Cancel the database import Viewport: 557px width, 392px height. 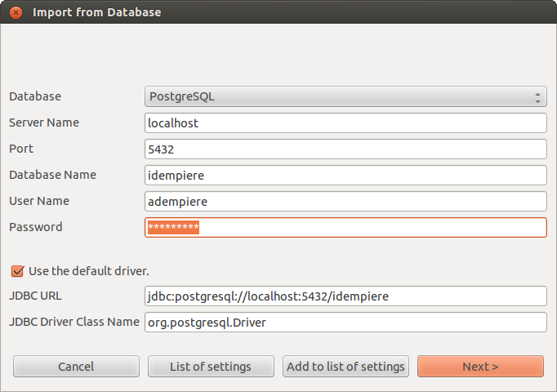[76, 367]
